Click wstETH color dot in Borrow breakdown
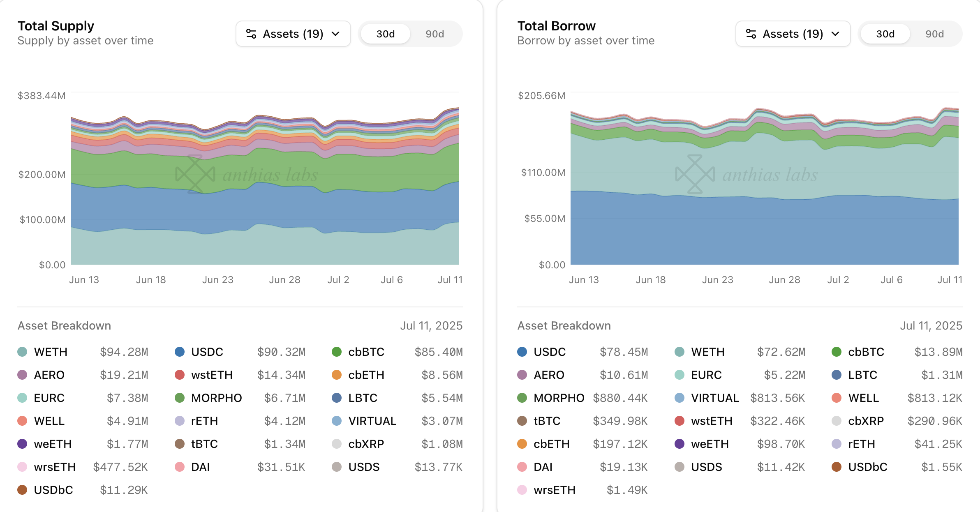980x512 pixels. 680,421
